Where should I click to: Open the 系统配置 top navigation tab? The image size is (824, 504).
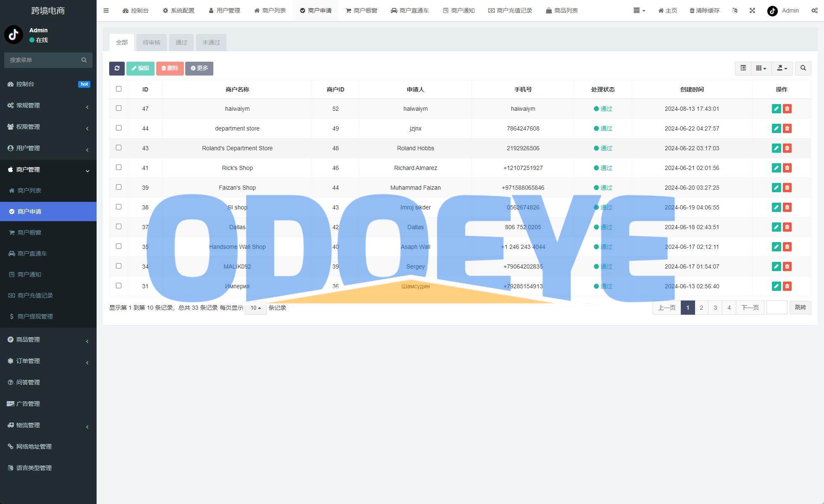[x=178, y=10]
